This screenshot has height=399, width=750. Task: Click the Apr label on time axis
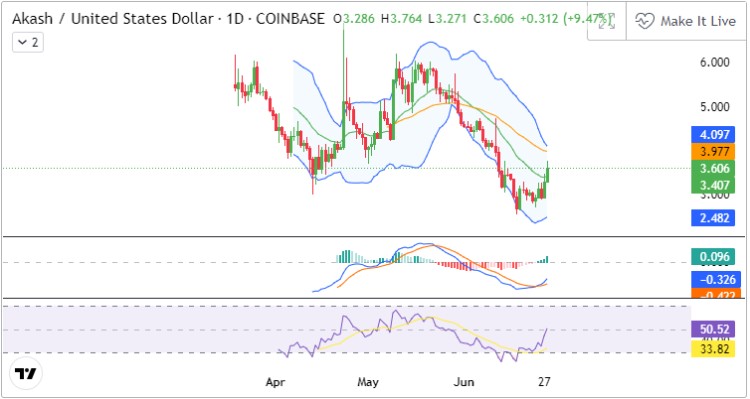pyautogui.click(x=276, y=382)
